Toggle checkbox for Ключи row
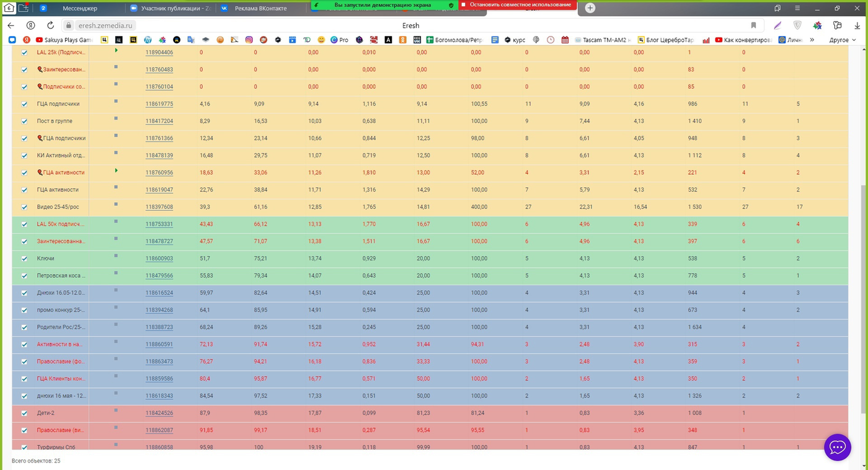Image resolution: width=868 pixels, height=470 pixels. click(24, 259)
